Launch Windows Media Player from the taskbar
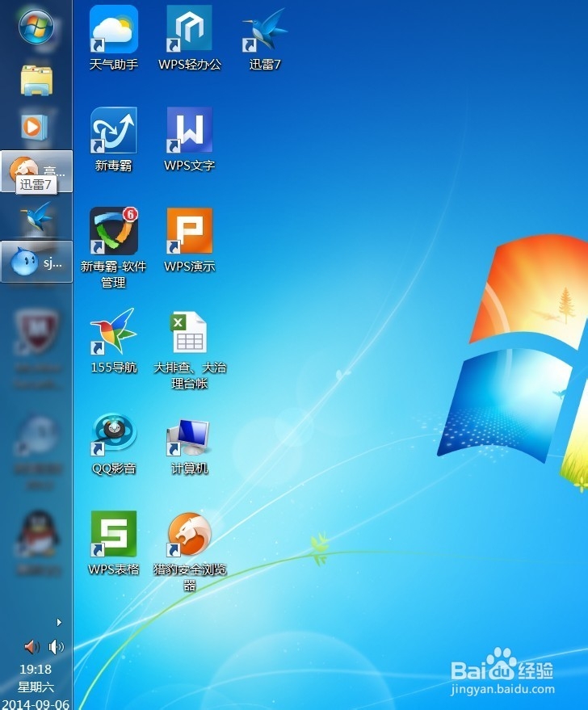 coord(35,127)
